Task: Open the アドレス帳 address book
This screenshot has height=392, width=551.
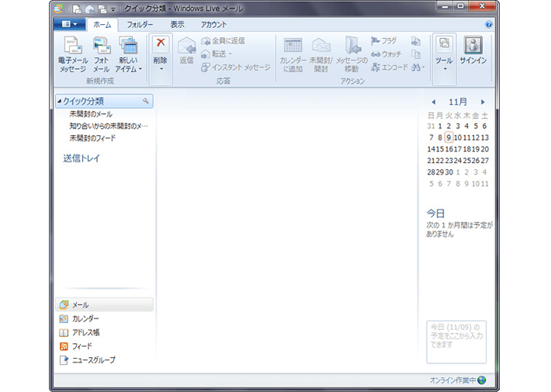Action: pos(85,332)
